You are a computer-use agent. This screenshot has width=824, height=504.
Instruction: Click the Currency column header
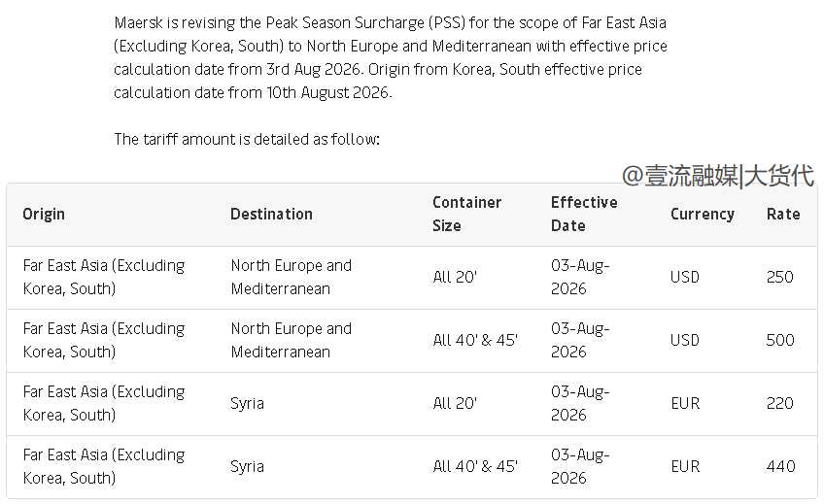(703, 215)
